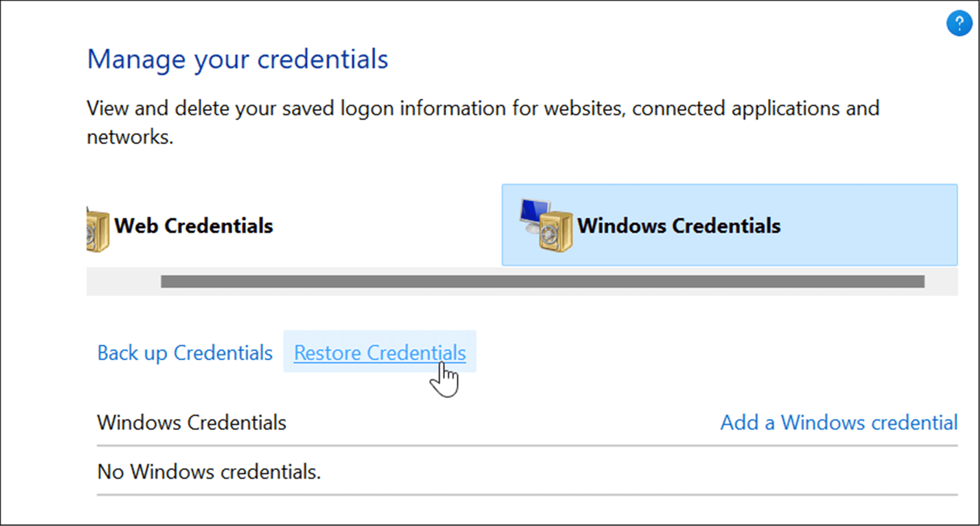Screen dimensions: 980x526
Task: Click the blue help question mark icon
Action: [959, 23]
